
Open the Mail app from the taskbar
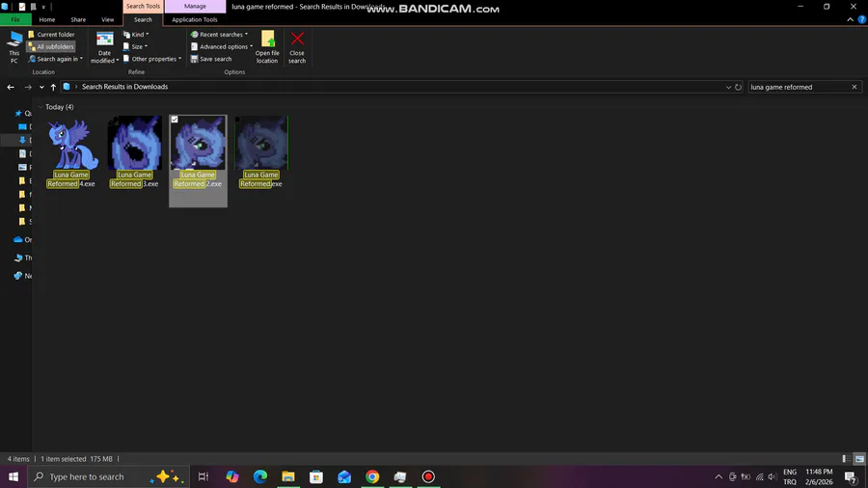tap(344, 476)
